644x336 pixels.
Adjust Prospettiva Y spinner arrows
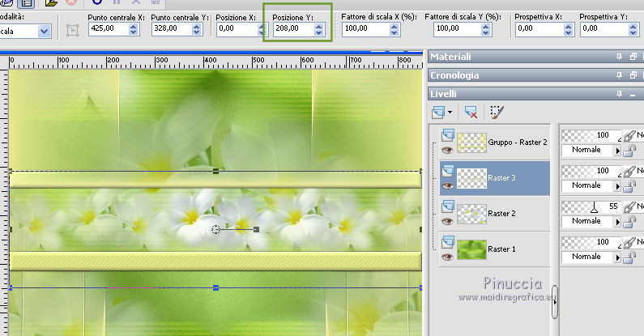click(633, 28)
